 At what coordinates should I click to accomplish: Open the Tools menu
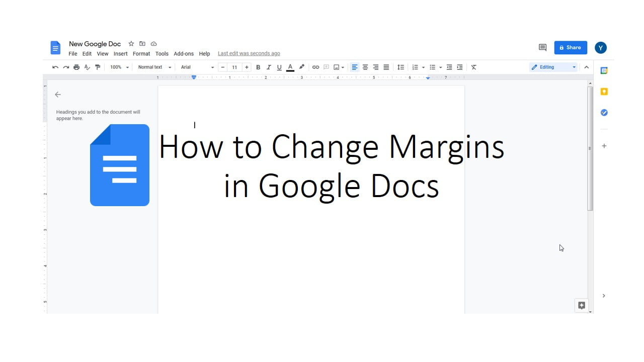(x=162, y=54)
